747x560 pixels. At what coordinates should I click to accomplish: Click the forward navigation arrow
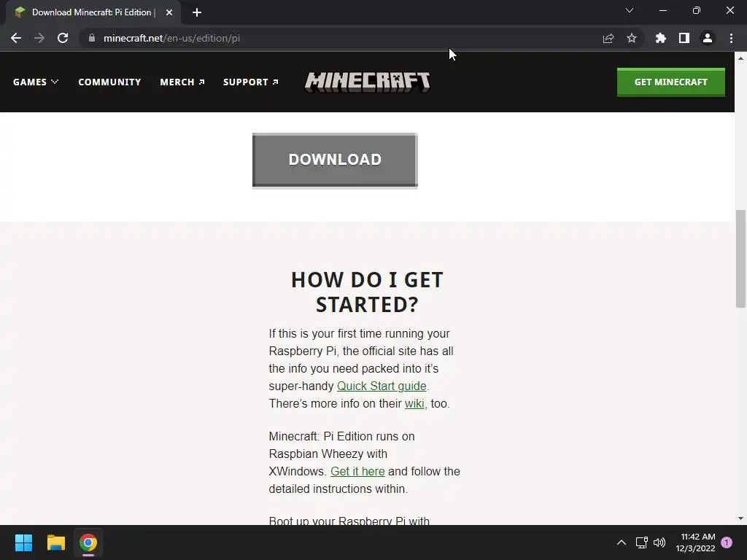(39, 38)
